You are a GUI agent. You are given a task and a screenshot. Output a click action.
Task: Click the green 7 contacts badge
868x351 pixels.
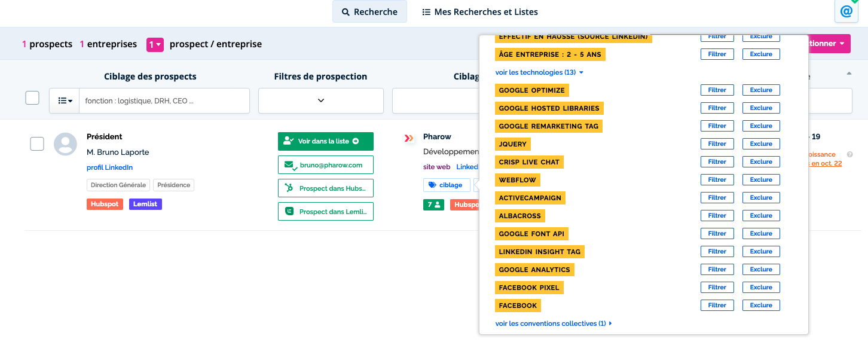click(x=433, y=205)
